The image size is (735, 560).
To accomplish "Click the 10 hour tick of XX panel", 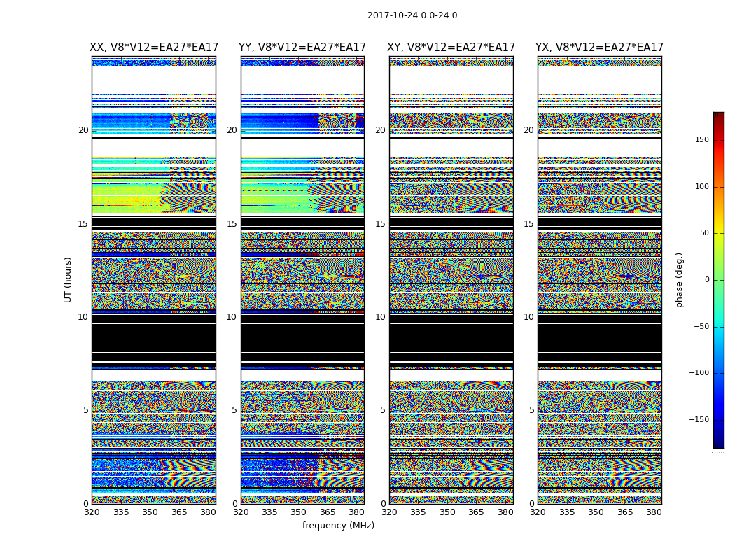I will 83,317.
